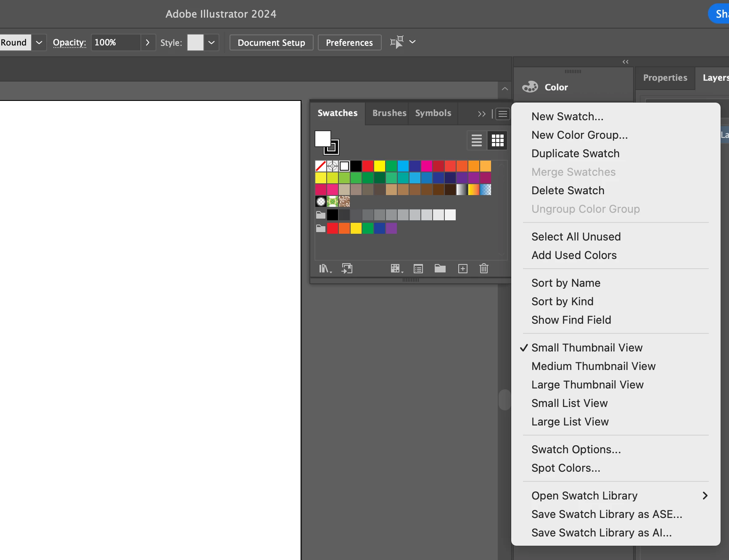Switch swatches to thumbnail grid view icon
This screenshot has width=729, height=560.
point(497,140)
